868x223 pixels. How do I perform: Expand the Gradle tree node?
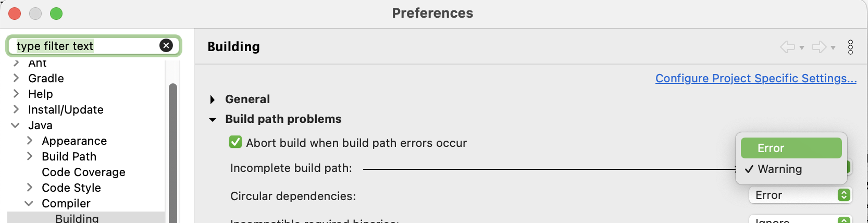(16, 78)
